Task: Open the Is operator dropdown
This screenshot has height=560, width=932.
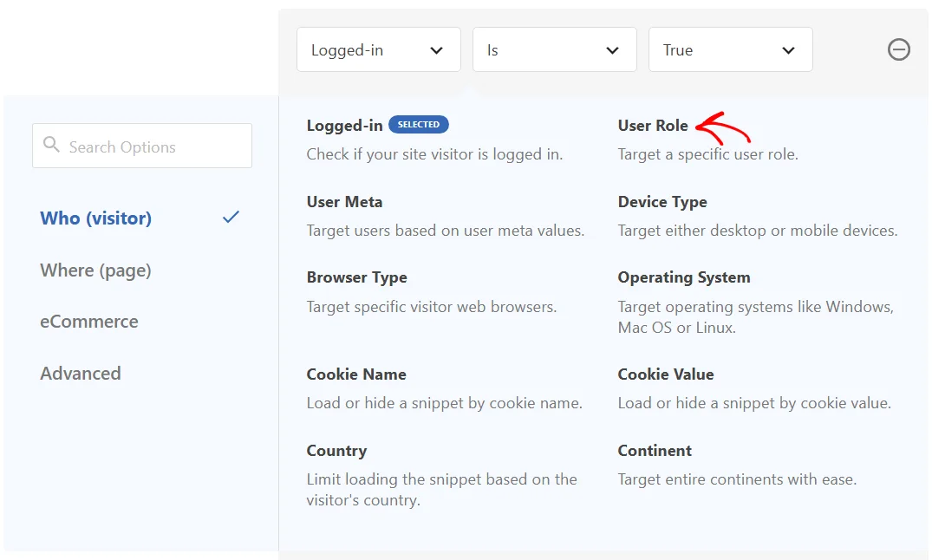Action: pos(555,50)
